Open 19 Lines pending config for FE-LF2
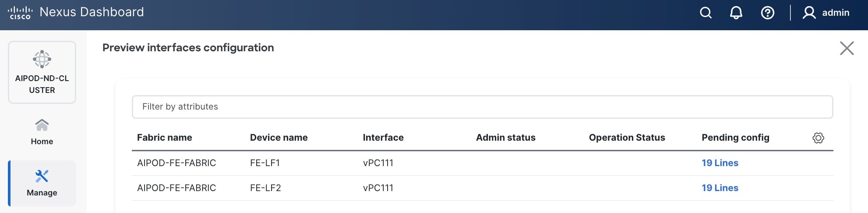This screenshot has height=213, width=868. point(720,188)
